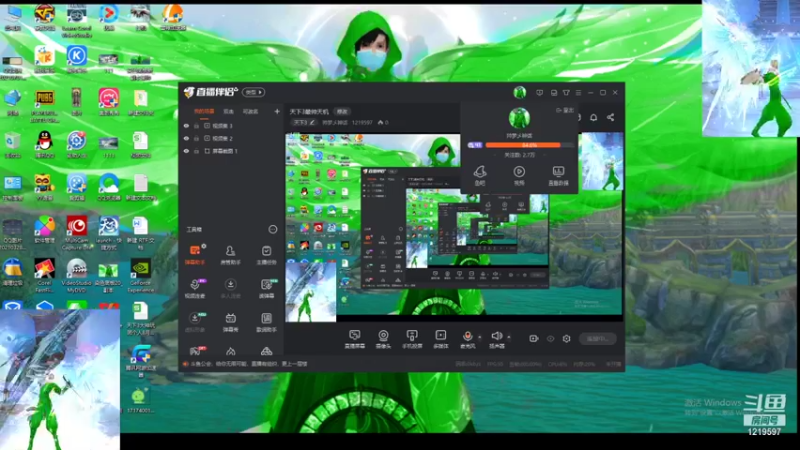Hide the screen capture 1 layer

[186, 151]
